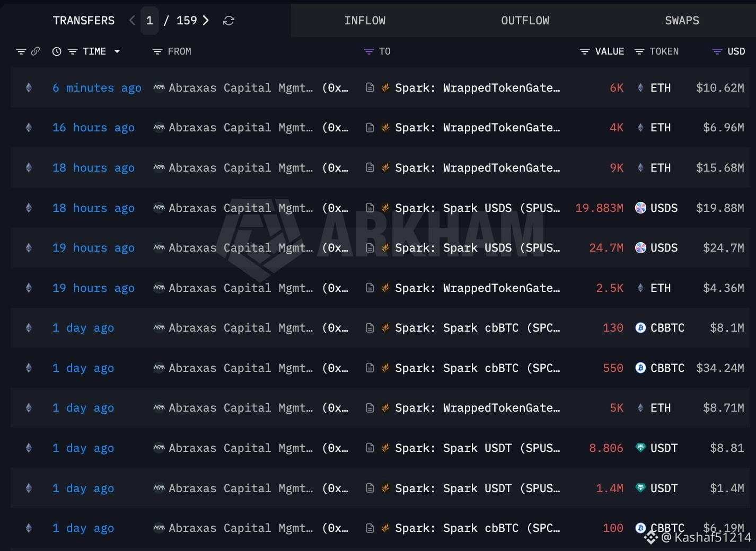Click the USDS token label in the $19.88M row
This screenshot has width=756, height=551.
664,208
